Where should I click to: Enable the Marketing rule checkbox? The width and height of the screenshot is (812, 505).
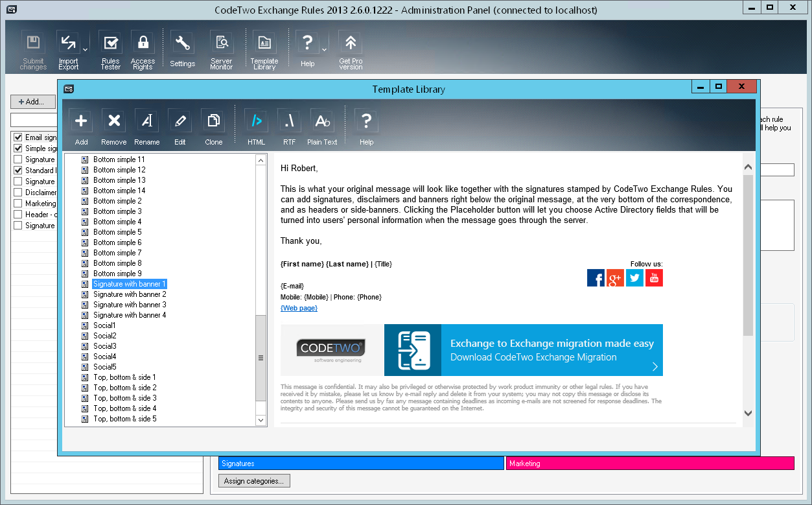pyautogui.click(x=18, y=204)
